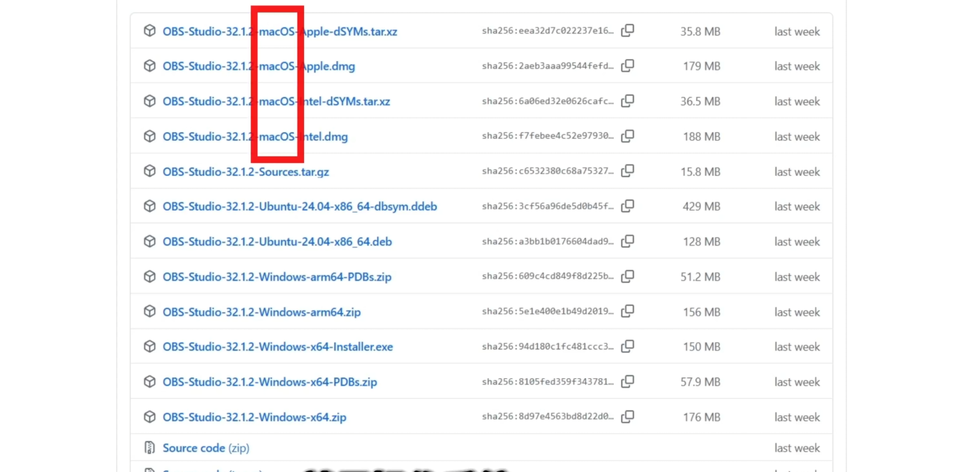Click the 128 MB file size
980x472 pixels.
pos(702,242)
